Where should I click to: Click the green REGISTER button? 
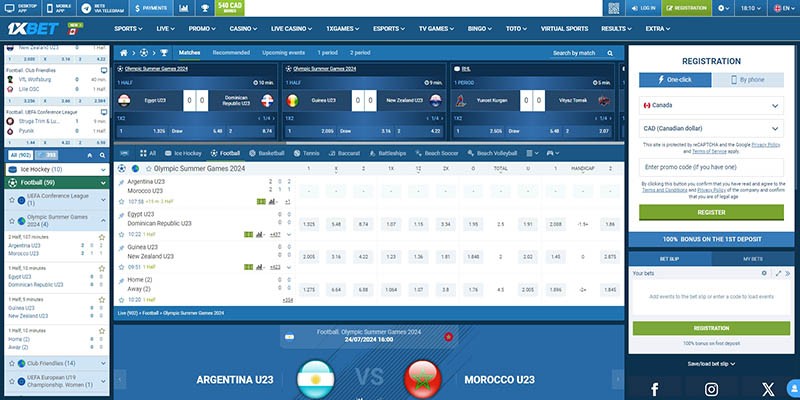pyautogui.click(x=711, y=212)
